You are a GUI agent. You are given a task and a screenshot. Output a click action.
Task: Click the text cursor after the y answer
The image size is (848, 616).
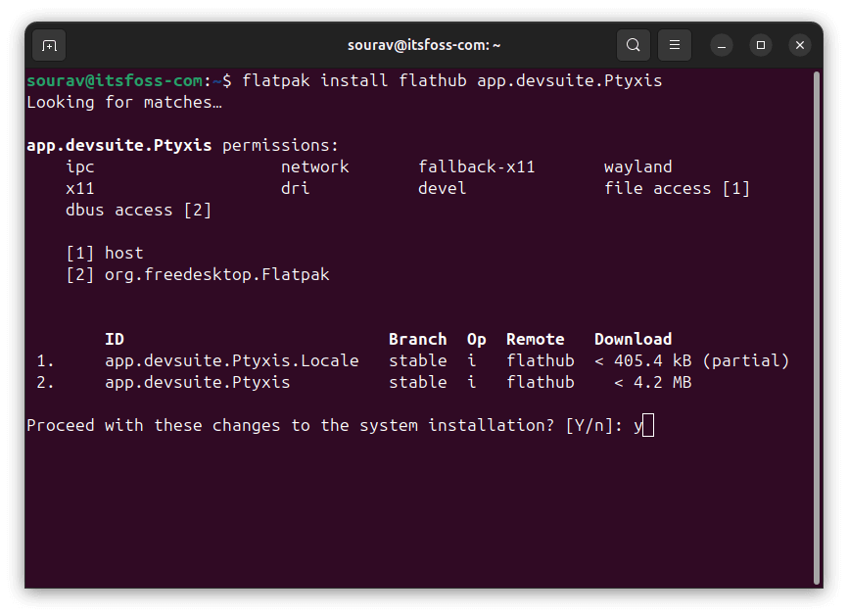click(648, 425)
